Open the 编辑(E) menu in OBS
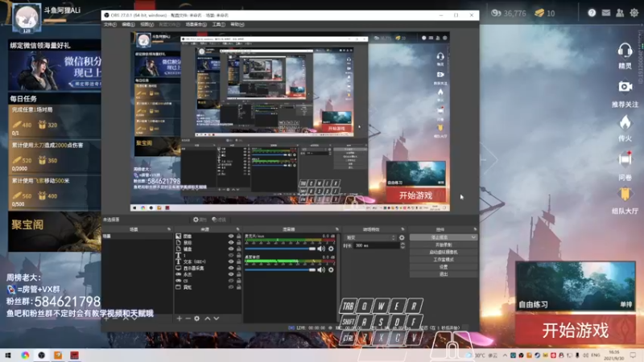644x362 pixels. coord(128,25)
